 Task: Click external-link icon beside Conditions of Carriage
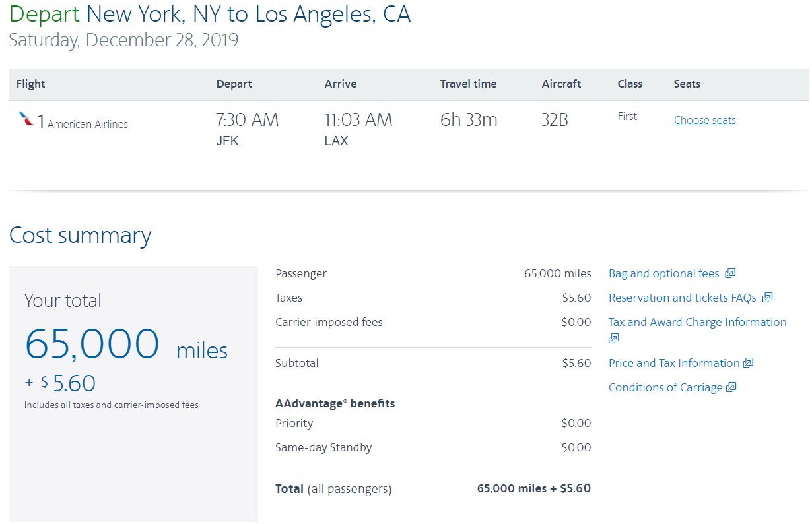[x=731, y=387]
